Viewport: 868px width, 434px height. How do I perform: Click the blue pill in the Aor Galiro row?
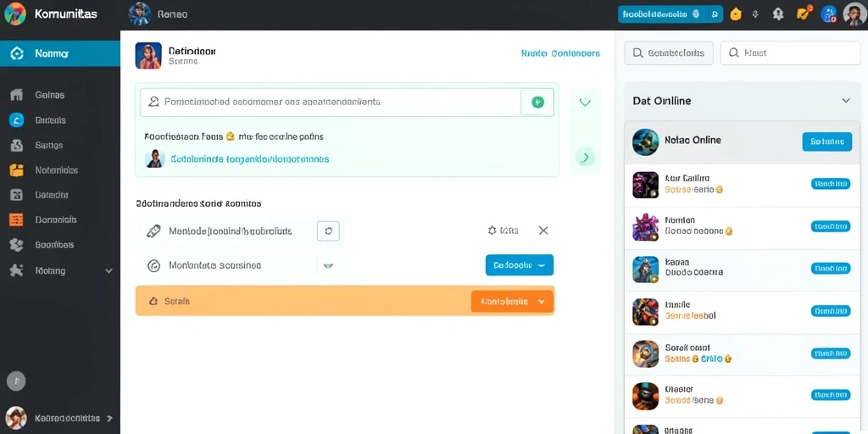point(831,184)
